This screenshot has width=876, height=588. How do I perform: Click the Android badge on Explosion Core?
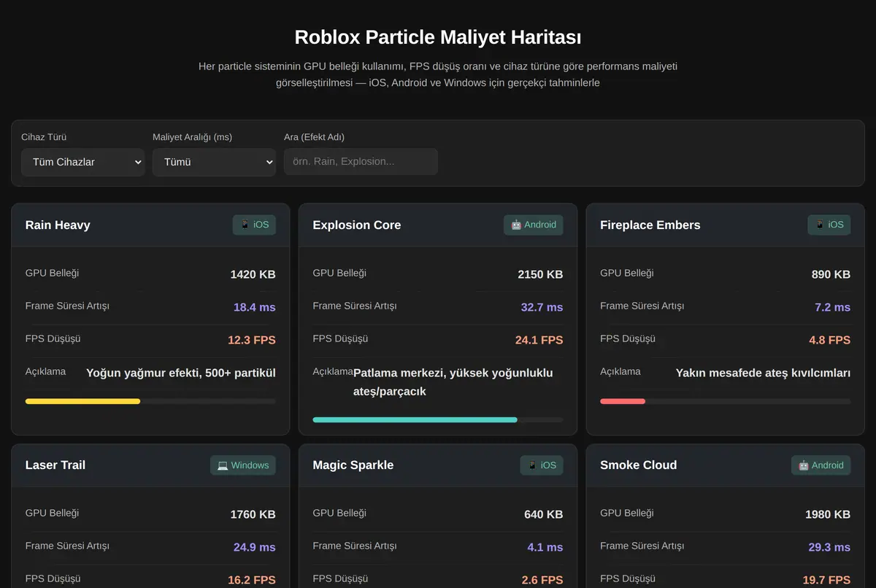pyautogui.click(x=533, y=225)
